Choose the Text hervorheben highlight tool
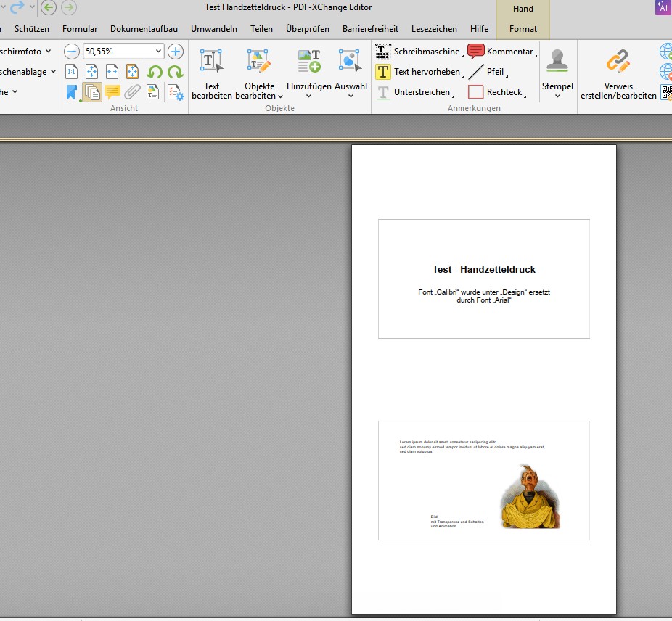672x621 pixels. (x=419, y=72)
